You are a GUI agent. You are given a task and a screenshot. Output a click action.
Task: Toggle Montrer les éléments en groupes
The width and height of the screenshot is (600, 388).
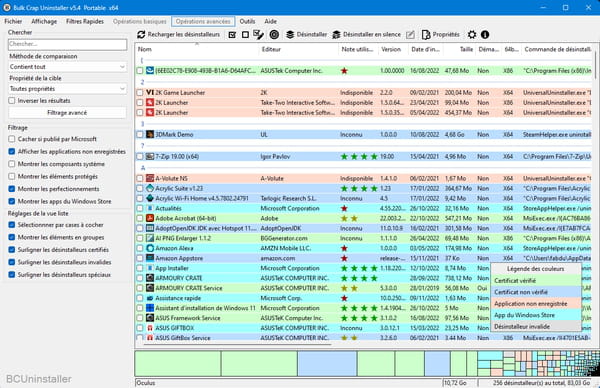coord(12,237)
